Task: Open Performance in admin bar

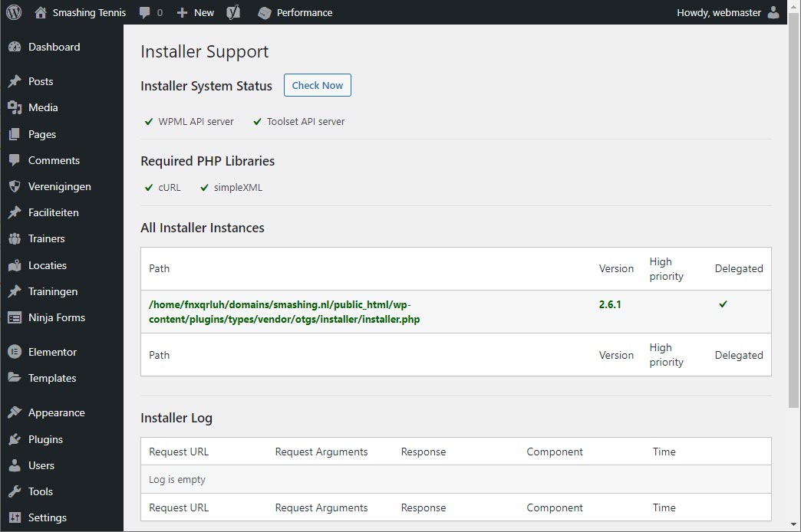Action: (x=305, y=13)
